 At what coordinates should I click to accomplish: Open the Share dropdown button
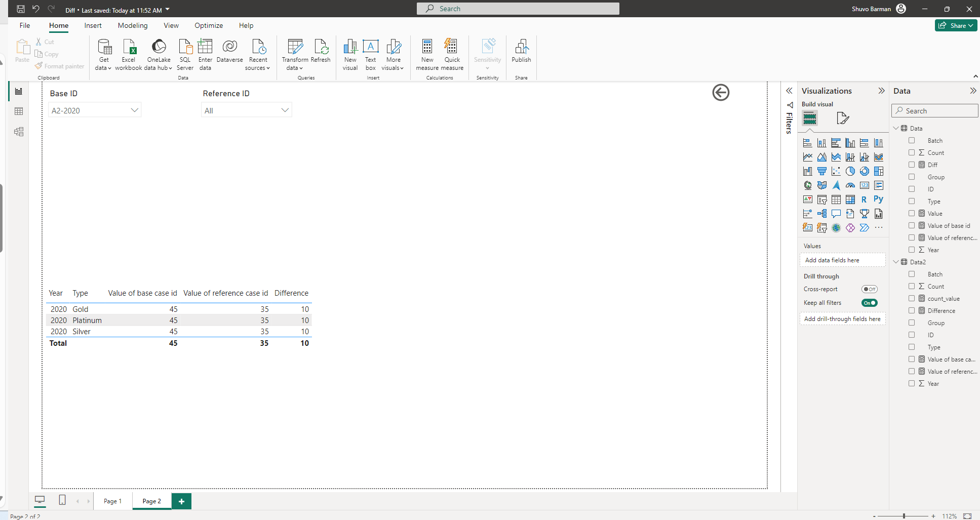tap(956, 25)
